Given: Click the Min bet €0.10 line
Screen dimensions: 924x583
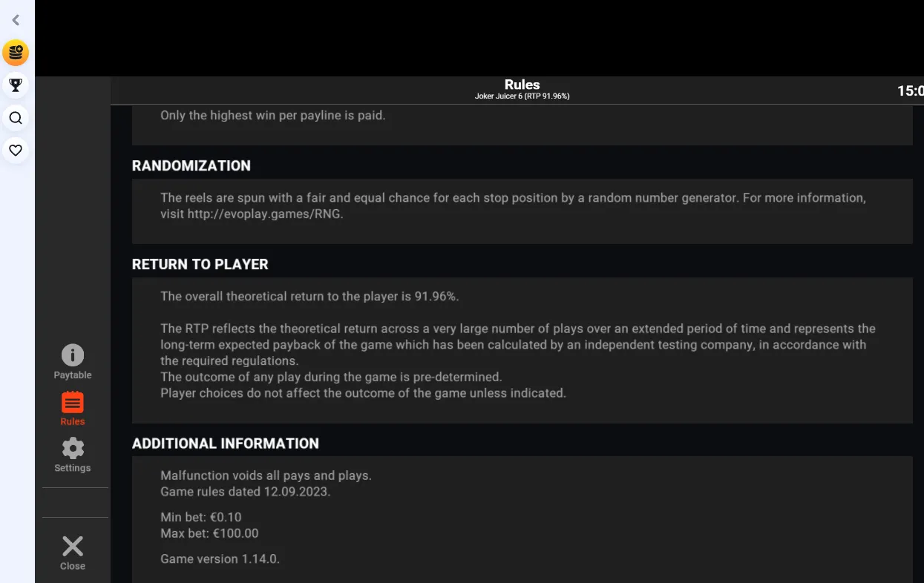Looking at the screenshot, I should pos(201,517).
